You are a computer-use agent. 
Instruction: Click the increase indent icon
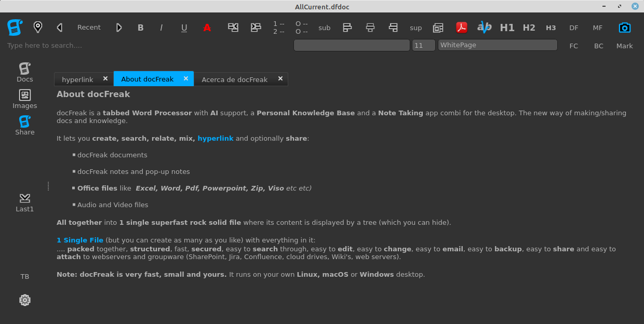[x=256, y=27]
